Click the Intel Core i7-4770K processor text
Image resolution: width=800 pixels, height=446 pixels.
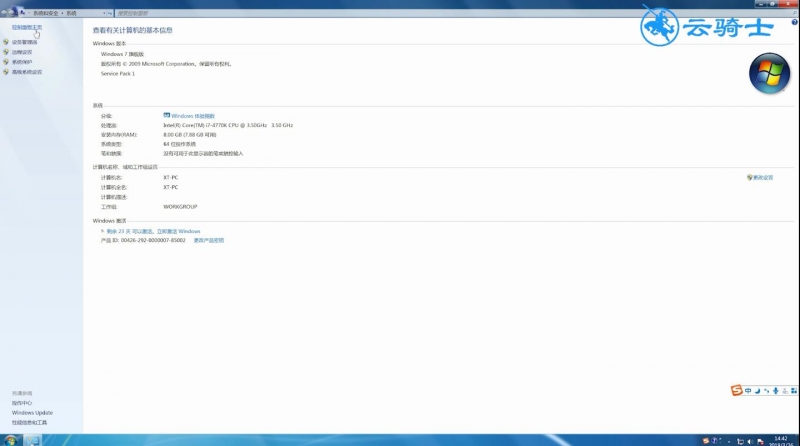228,125
